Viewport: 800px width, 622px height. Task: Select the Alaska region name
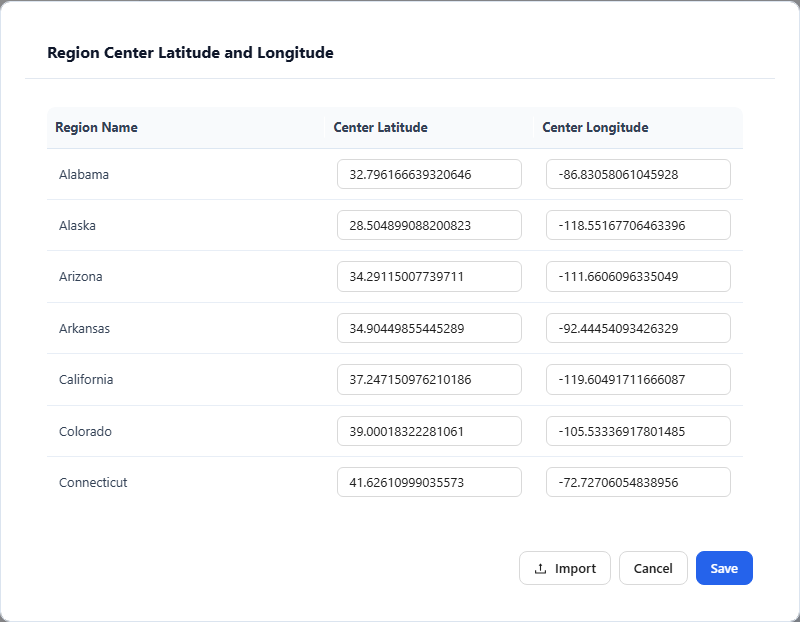[77, 226]
